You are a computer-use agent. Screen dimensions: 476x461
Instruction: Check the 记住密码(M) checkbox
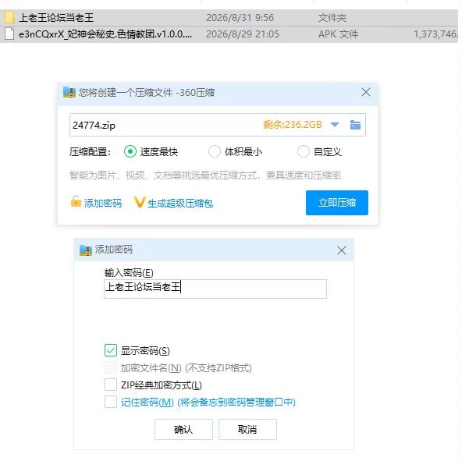111,402
